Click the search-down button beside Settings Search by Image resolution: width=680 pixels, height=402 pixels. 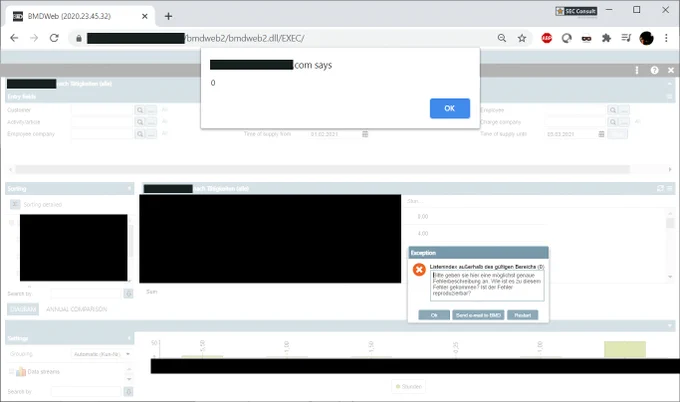(128, 392)
